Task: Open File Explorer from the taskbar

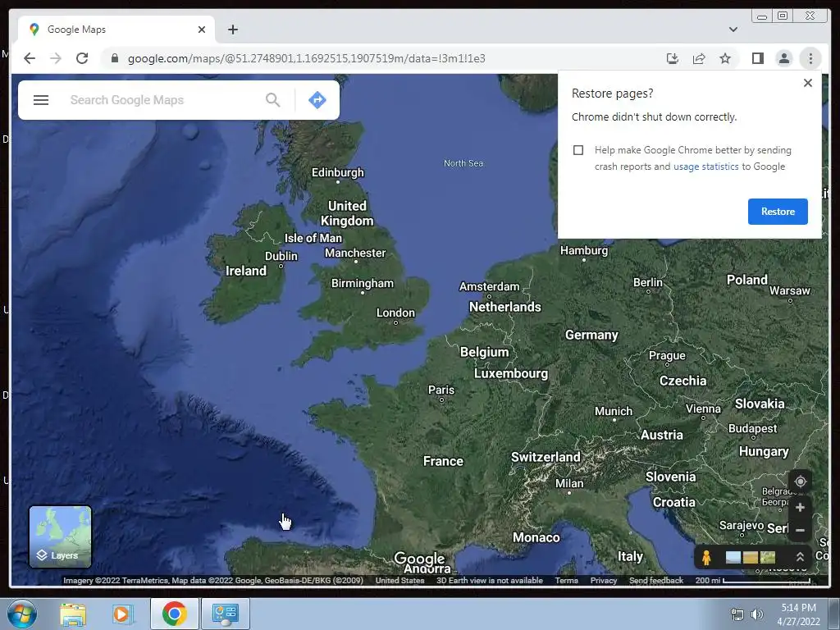Action: coord(73,614)
